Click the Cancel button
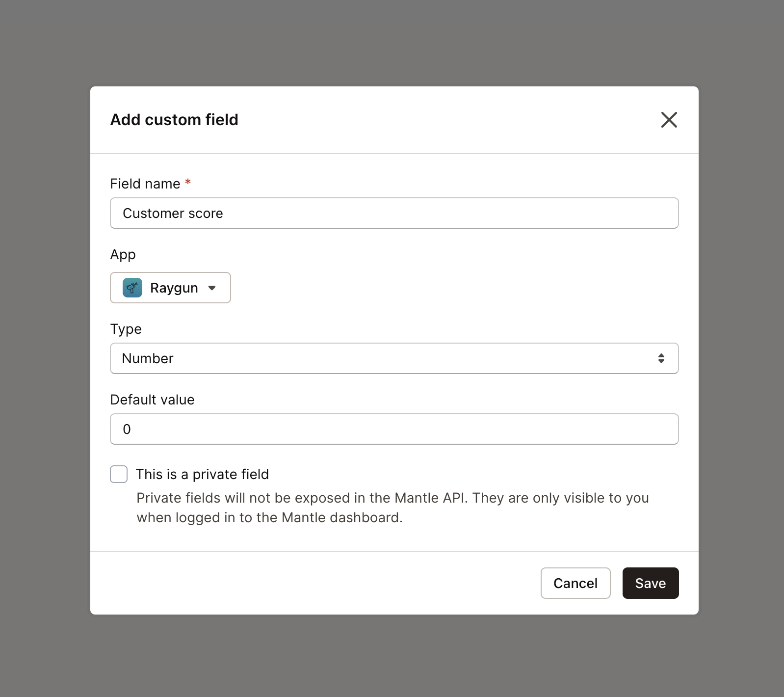Screen dimensions: 784x697 pyautogui.click(x=575, y=583)
